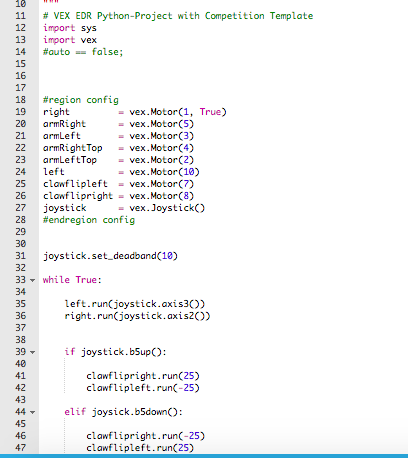Click the 'if joystick.b5up():' statement
Screen dimensions: 408x458
pos(116,352)
